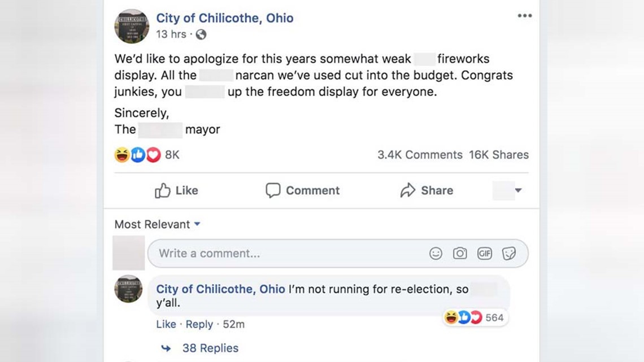Open the emoji picker in comment box
This screenshot has height=362, width=644.
436,253
